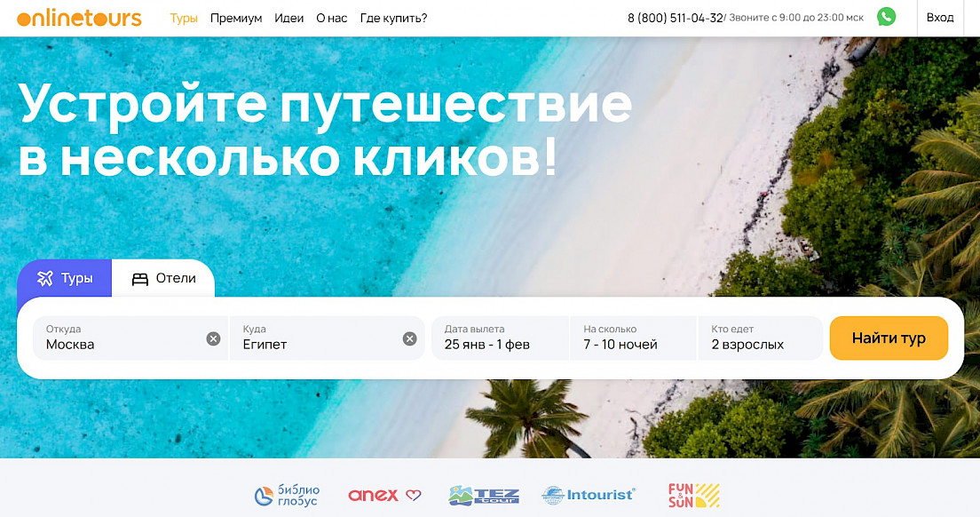Viewport: 980px width, 517px height.
Task: Open the Кто едет travelers selector
Action: 760,338
